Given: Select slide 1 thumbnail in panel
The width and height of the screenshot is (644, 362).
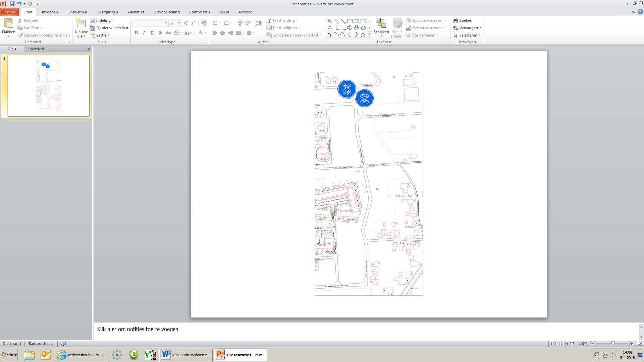Looking at the screenshot, I should [49, 86].
